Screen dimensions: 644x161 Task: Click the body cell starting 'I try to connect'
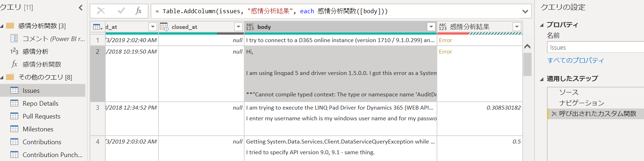pos(341,40)
